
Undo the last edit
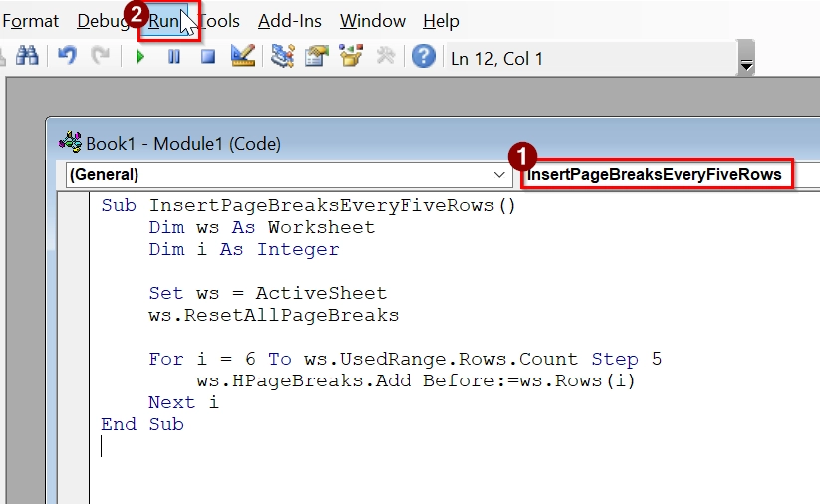click(x=67, y=56)
